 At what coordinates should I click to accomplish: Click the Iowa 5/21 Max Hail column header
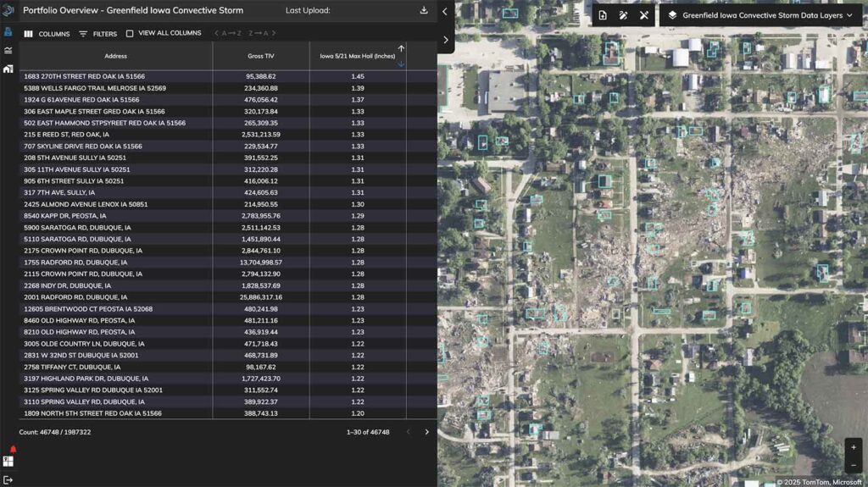(358, 56)
